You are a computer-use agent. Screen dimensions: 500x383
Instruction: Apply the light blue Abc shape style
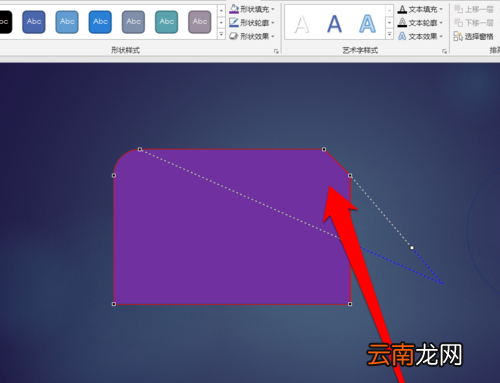[x=67, y=22]
